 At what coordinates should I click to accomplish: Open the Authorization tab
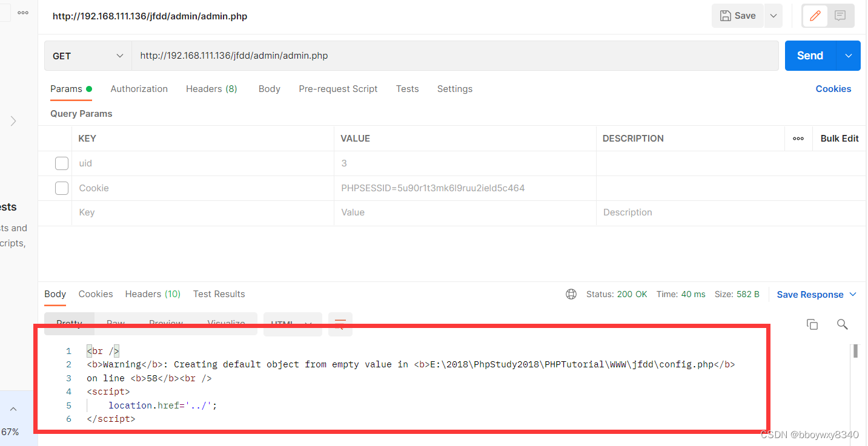click(139, 89)
